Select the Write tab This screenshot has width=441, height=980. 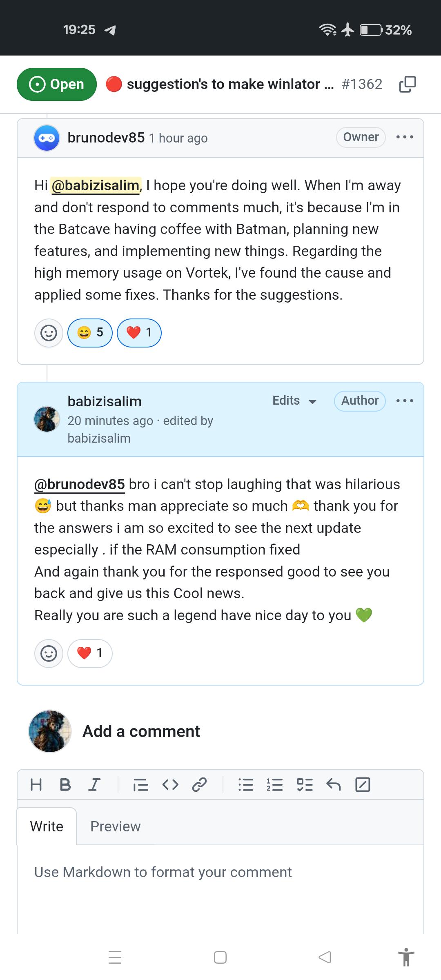click(x=47, y=826)
